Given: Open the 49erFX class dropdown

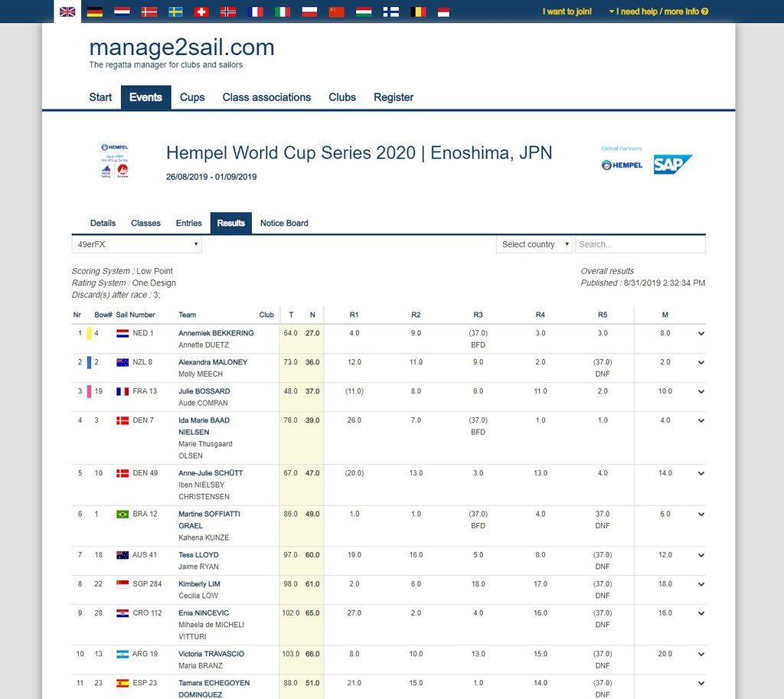Looking at the screenshot, I should point(136,244).
